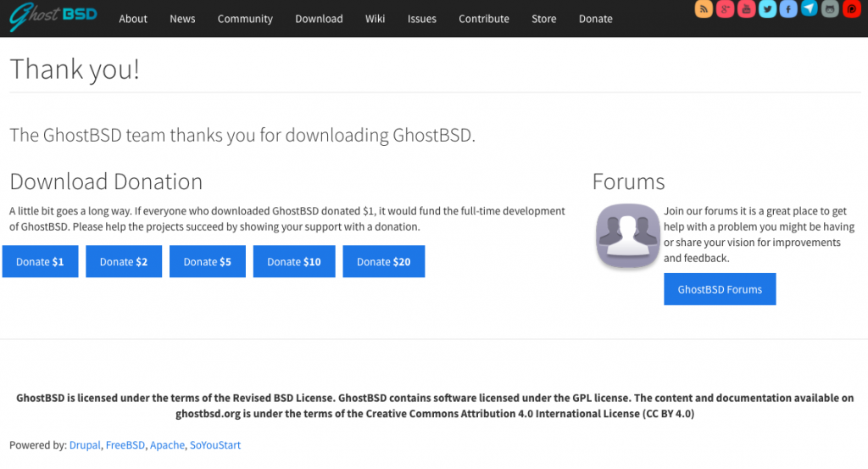Open the GitHub octocat icon
This screenshot has width=868, height=469.
[x=830, y=8]
